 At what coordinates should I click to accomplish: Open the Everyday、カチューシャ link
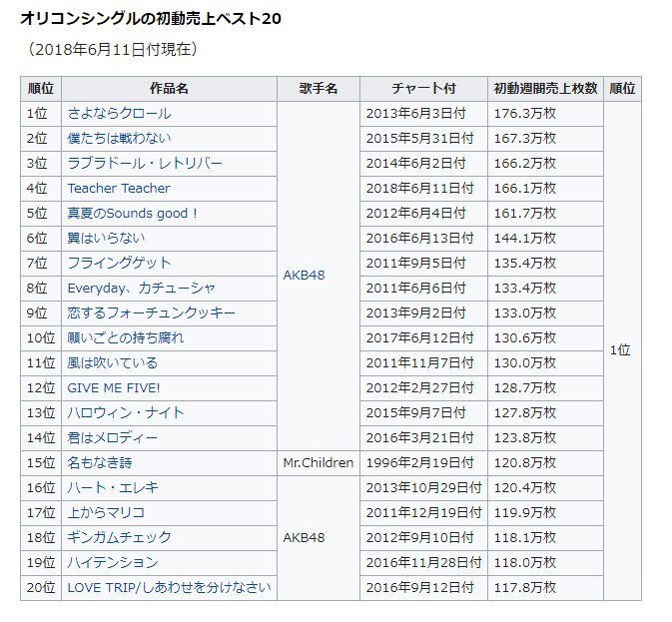(x=141, y=288)
